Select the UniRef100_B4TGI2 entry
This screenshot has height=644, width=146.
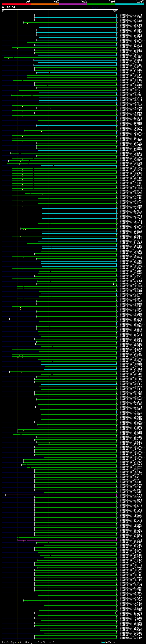point(131,520)
